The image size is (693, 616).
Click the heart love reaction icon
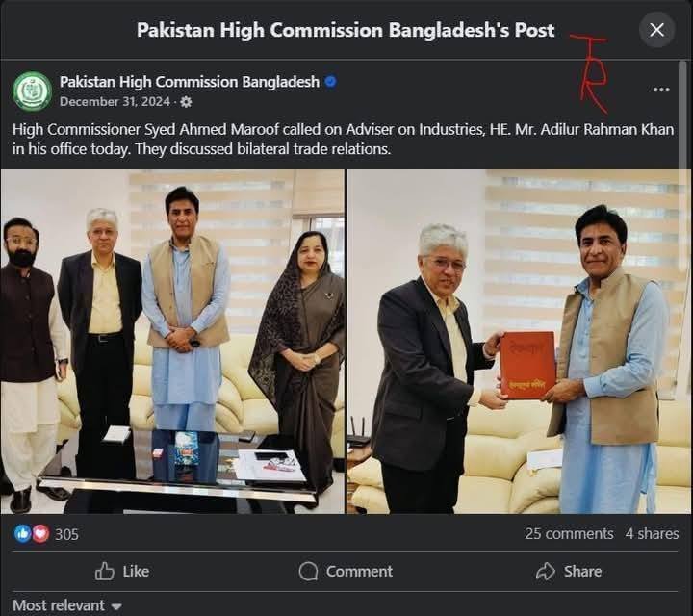(40, 534)
